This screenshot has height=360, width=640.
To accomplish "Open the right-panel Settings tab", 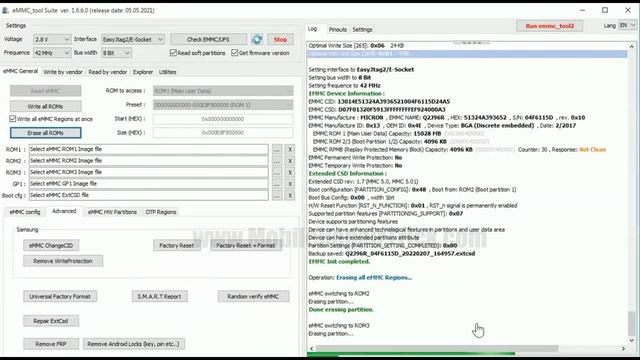I will coord(362,30).
